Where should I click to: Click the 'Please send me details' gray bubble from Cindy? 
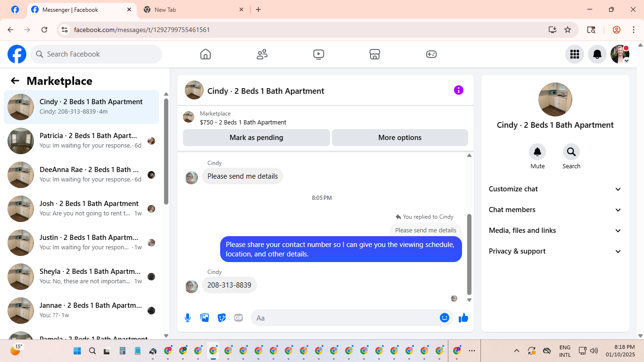pos(242,176)
